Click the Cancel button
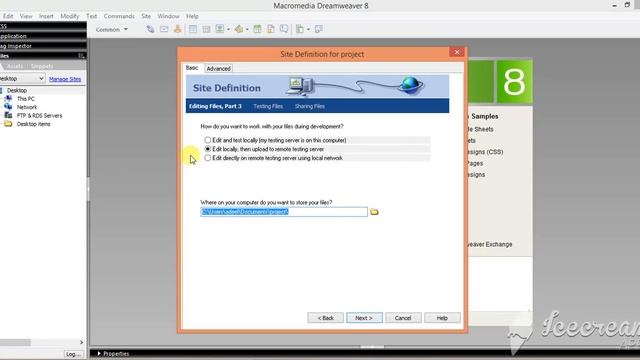The height and width of the screenshot is (360, 640). point(403,318)
